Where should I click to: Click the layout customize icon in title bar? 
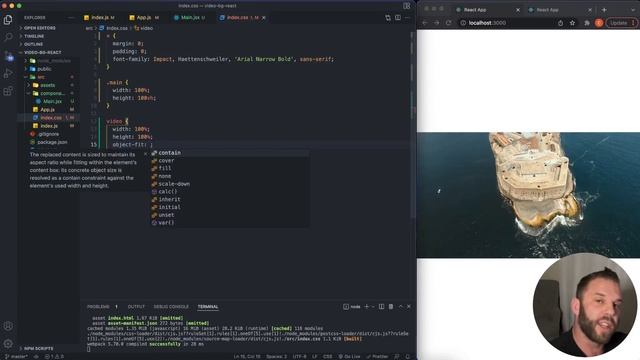pyautogui.click(x=407, y=6)
